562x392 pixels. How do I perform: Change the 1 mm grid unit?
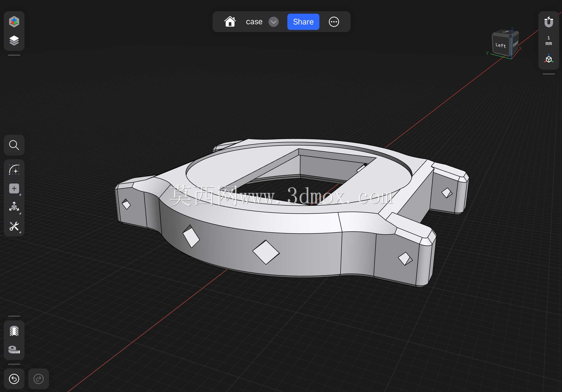click(x=549, y=41)
